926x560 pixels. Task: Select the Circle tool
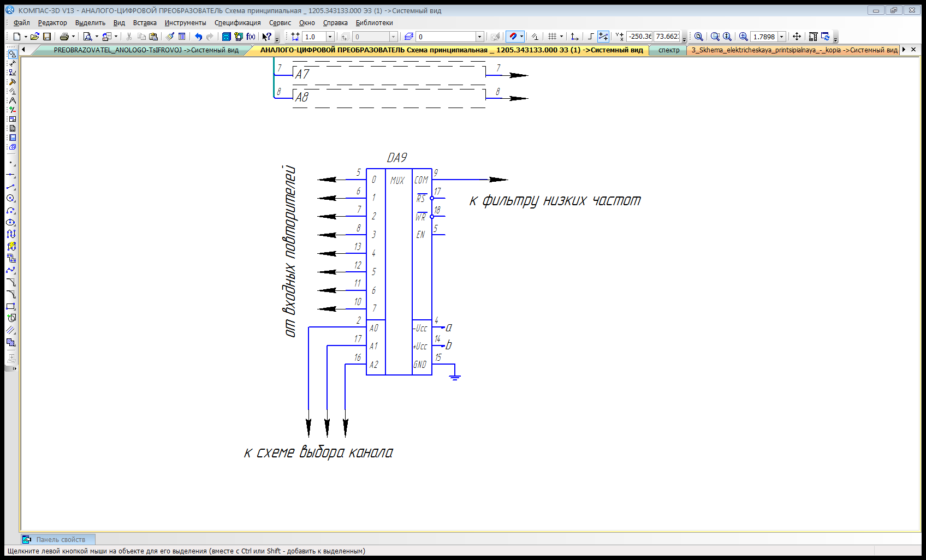pos(11,199)
